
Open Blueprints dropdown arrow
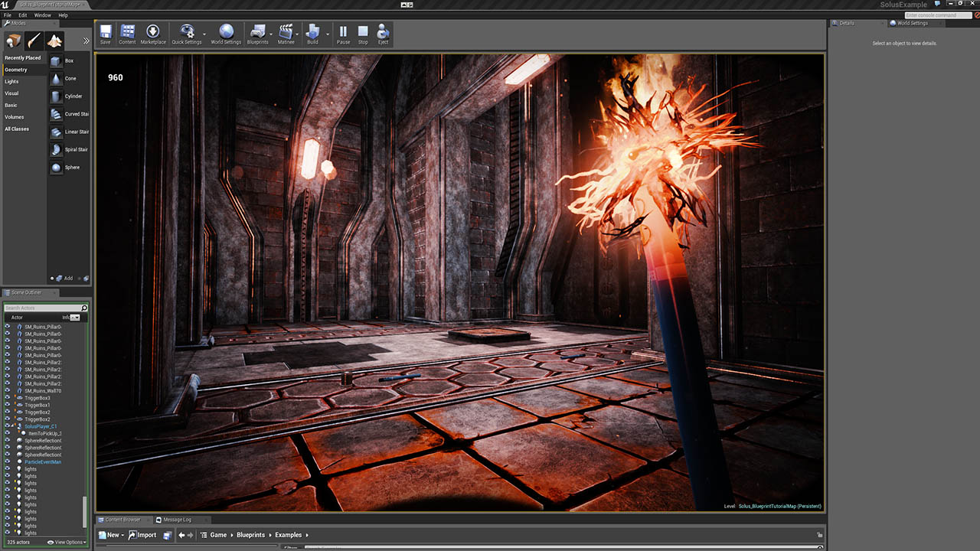272,34
